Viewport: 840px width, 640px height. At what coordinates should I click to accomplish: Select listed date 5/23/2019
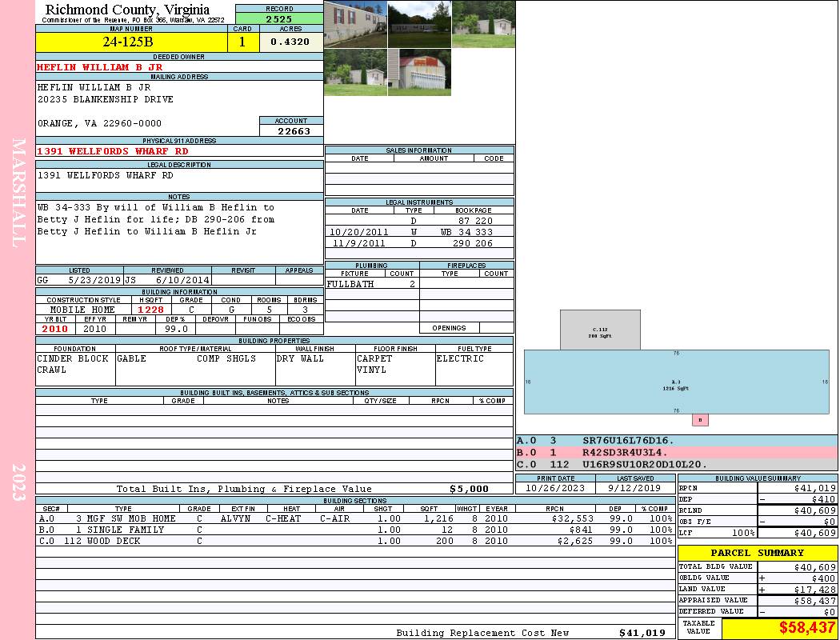tap(95, 280)
